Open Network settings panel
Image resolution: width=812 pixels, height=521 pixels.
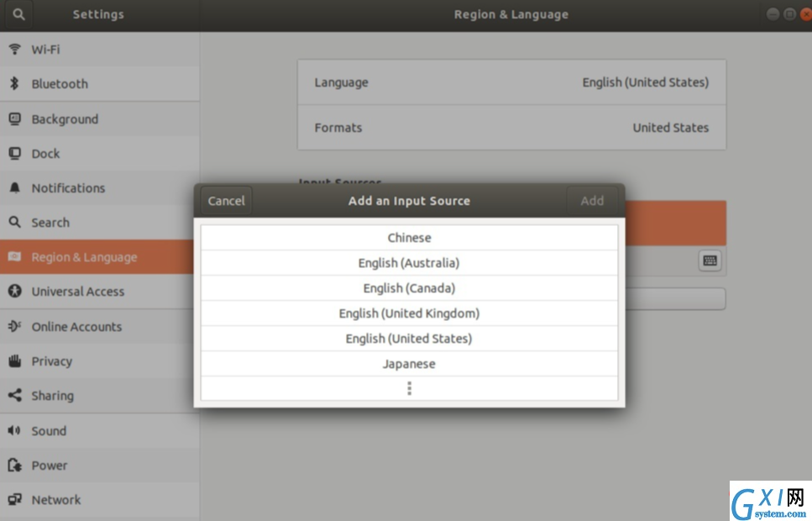coord(99,499)
